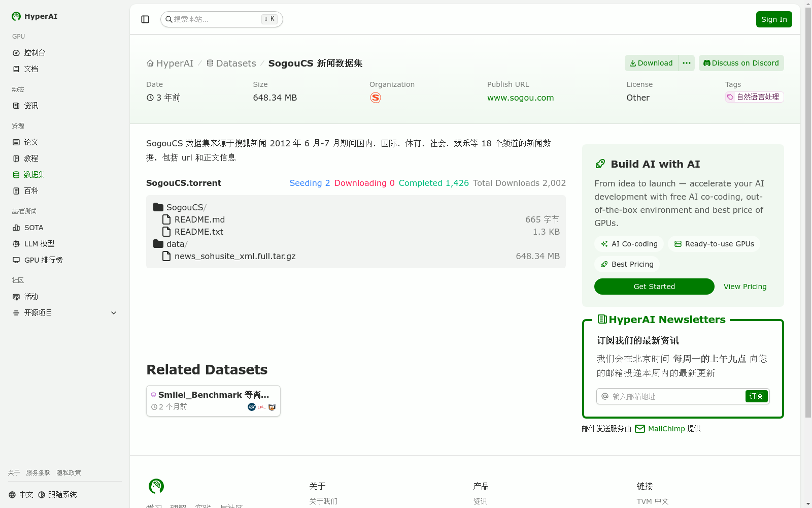Click 隐私政策 link in sidebar footer
The height and width of the screenshot is (508, 812).
(69, 473)
